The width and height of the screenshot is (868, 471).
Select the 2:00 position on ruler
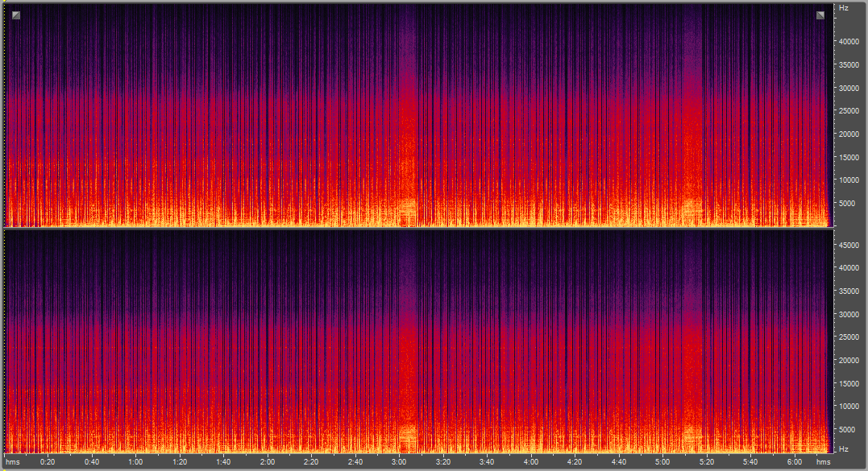268,462
